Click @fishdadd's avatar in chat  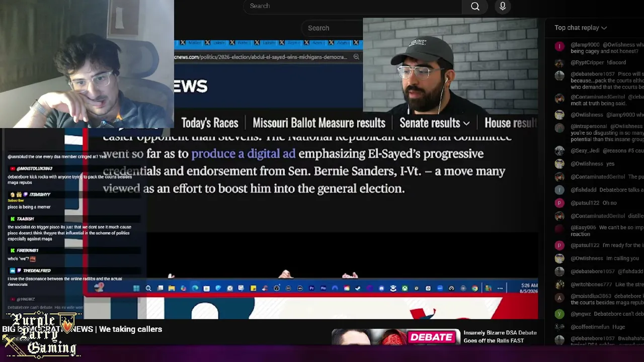pyautogui.click(x=559, y=190)
